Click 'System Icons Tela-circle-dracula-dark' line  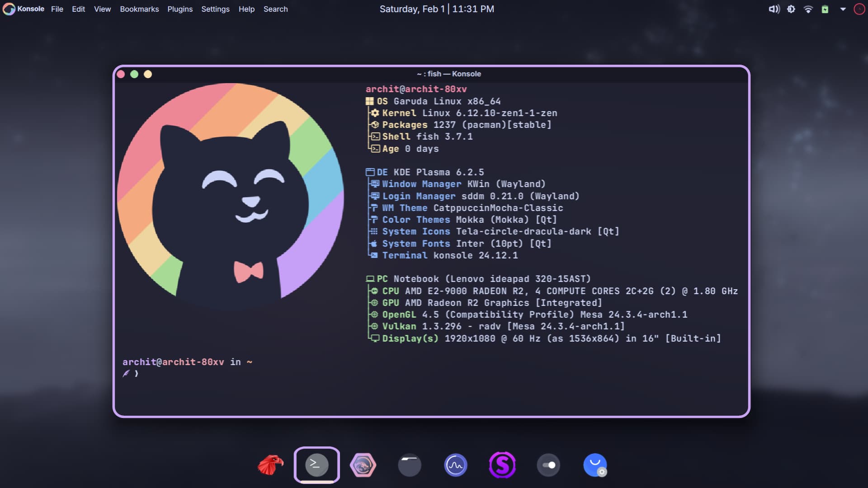495,231
